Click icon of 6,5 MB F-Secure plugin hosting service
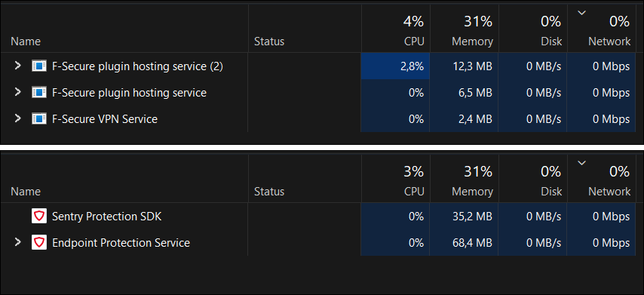 39,93
